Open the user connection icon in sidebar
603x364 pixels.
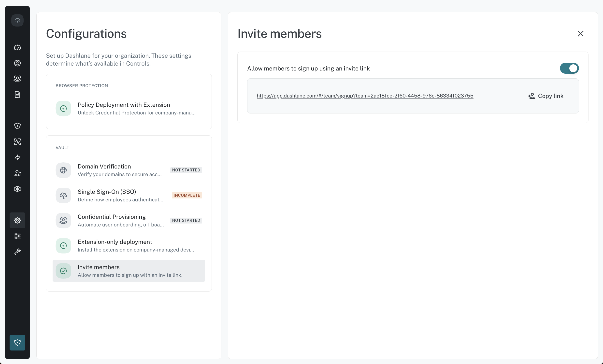[x=17, y=173]
